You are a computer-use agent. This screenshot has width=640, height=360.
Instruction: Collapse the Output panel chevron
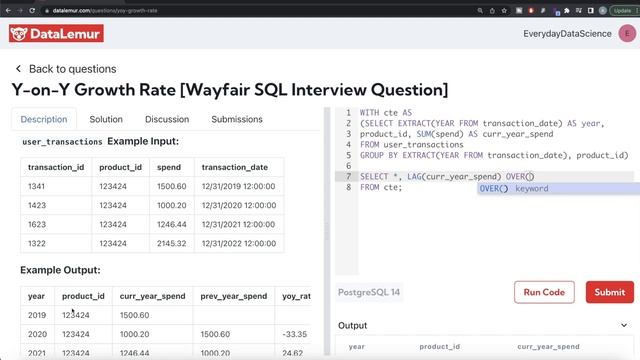pyautogui.click(x=624, y=325)
